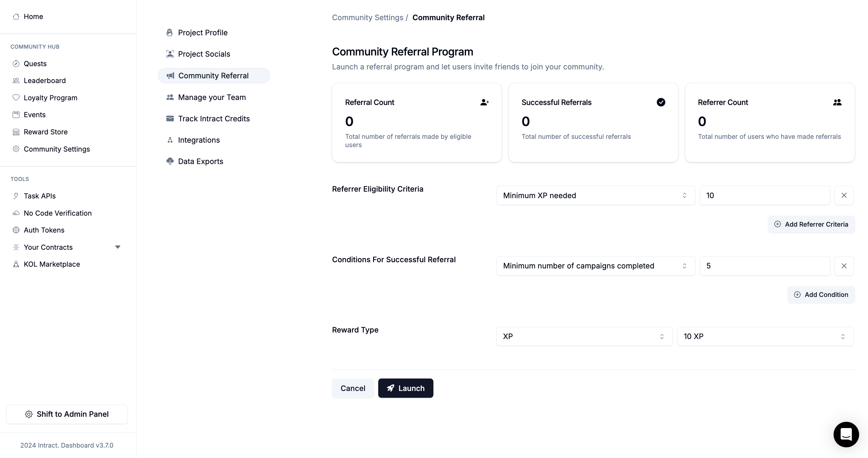Open the Minimum number of campaigns dropdown
The width and height of the screenshot is (868, 458).
(595, 266)
